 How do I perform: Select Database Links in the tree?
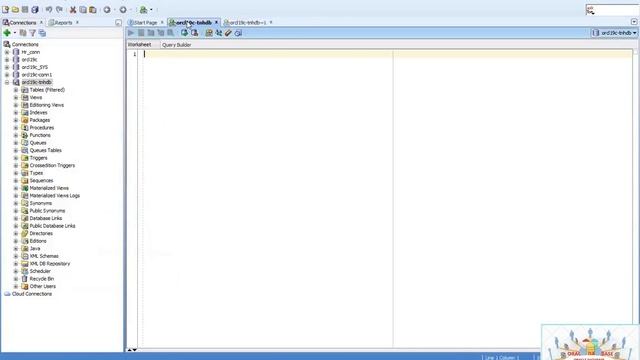pos(46,218)
